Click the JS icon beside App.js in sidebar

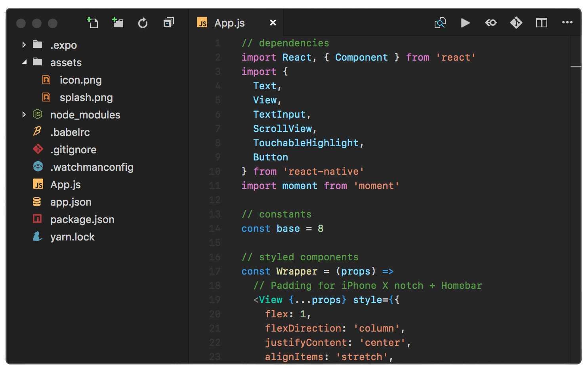coord(38,184)
